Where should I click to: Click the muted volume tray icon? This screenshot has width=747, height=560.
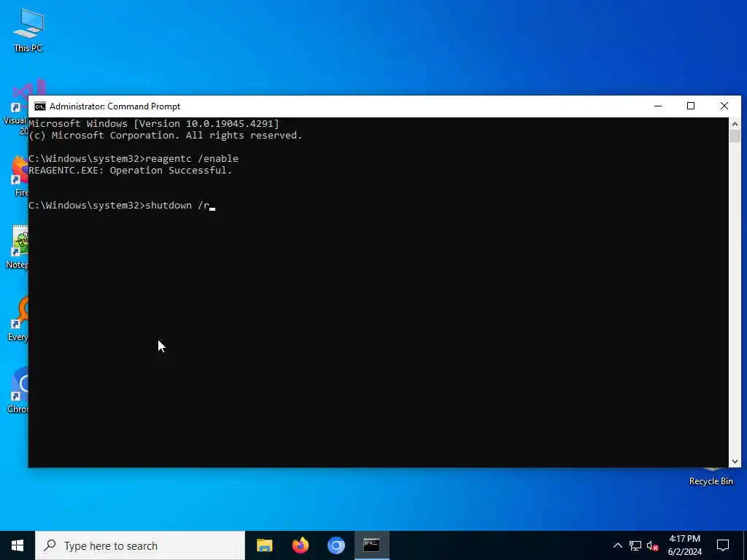tap(652, 545)
